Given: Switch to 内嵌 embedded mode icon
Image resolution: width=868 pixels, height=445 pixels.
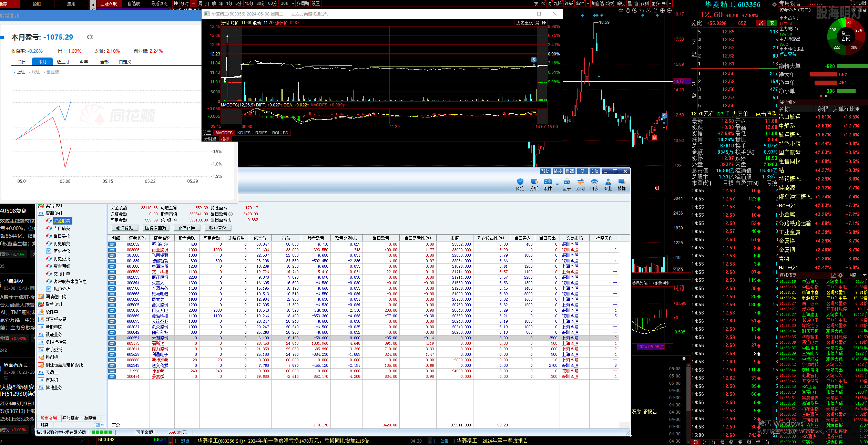Looking at the screenshot, I should click(x=594, y=185).
